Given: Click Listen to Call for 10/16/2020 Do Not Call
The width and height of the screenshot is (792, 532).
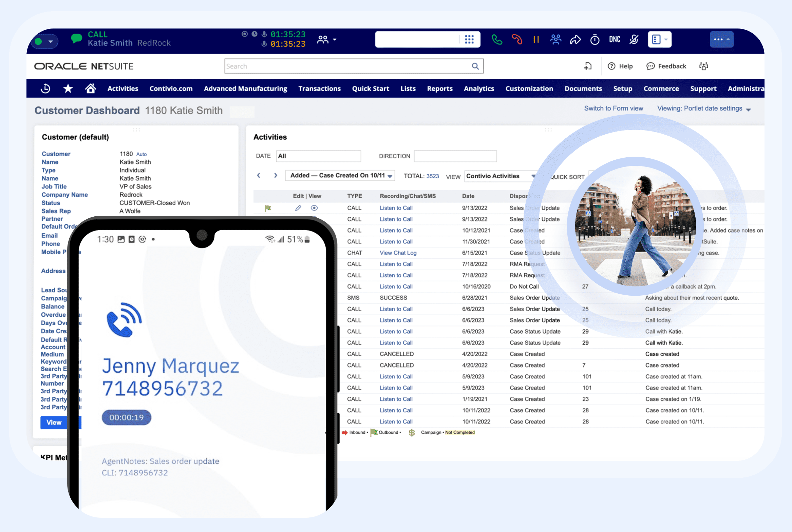Looking at the screenshot, I should pyautogui.click(x=396, y=287).
